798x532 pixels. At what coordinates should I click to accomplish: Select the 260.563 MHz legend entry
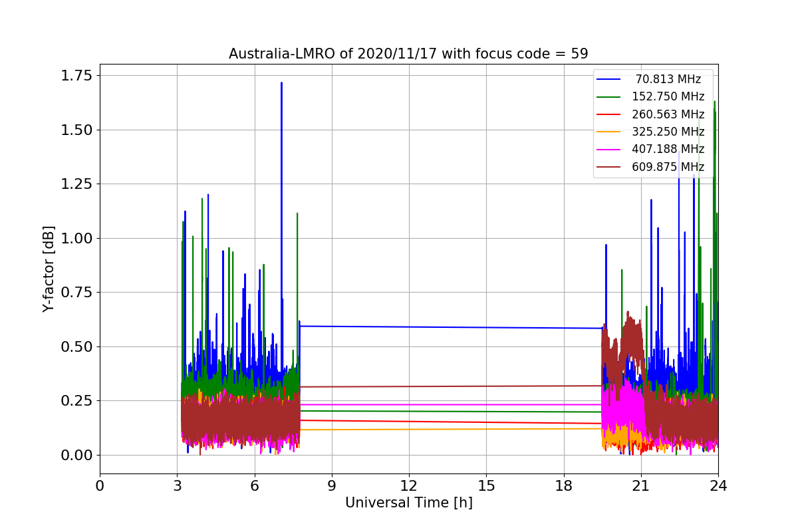point(650,114)
